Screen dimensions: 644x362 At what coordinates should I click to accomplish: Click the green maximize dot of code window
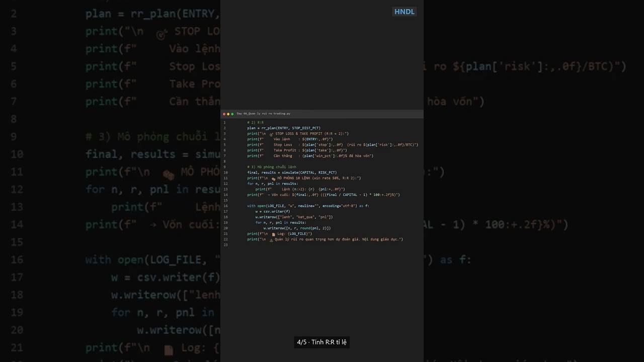(x=232, y=114)
